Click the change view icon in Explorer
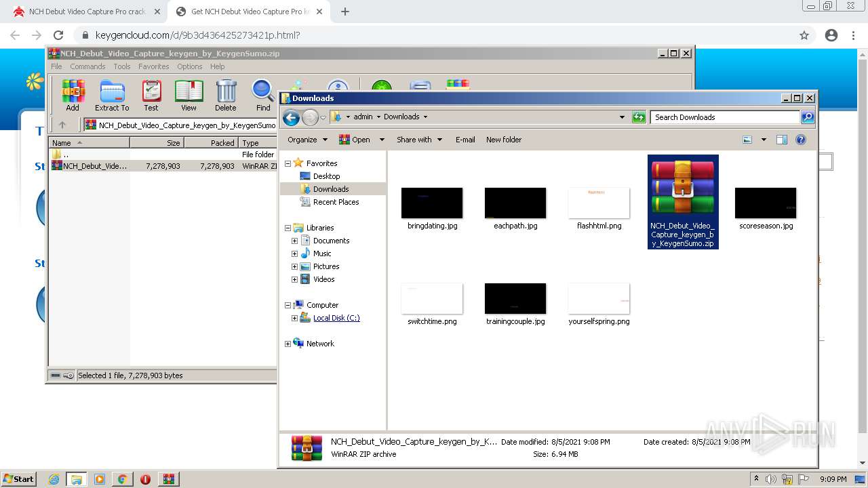Image resolution: width=868 pixels, height=488 pixels. coord(747,140)
